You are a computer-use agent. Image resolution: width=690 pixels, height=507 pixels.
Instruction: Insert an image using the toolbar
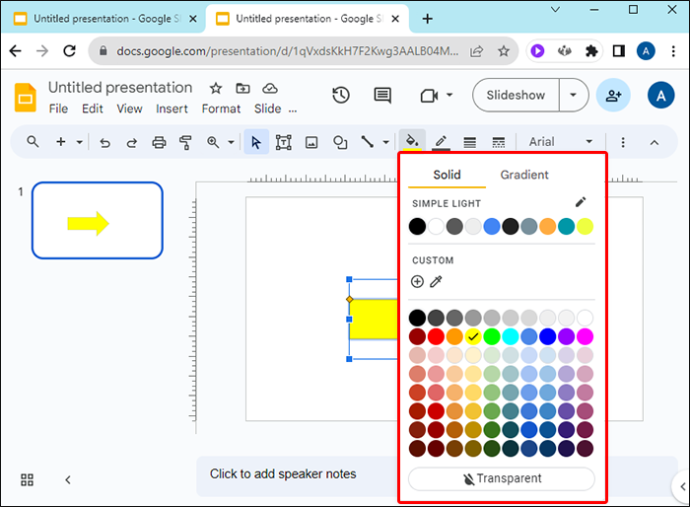(312, 142)
